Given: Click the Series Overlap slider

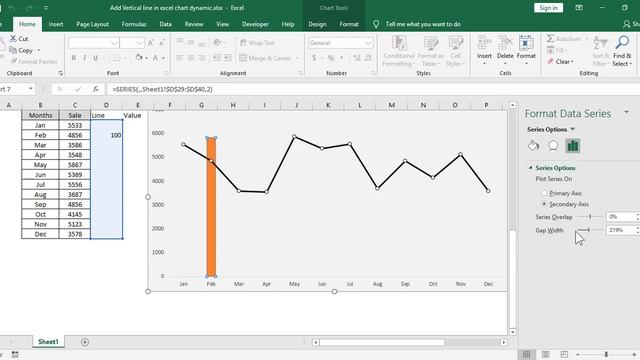Looking at the screenshot, I should 590,217.
